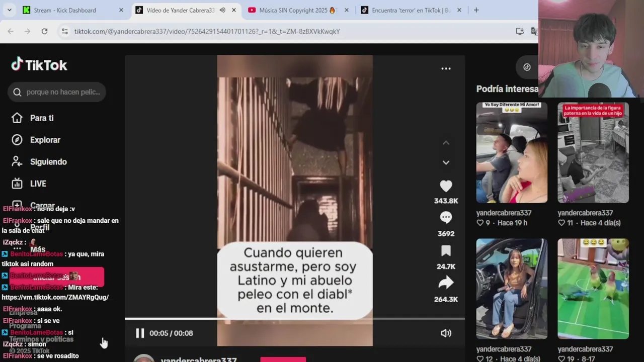Go to previous video with up arrow
Screen dimensions: 644x362
pyautogui.click(x=446, y=143)
